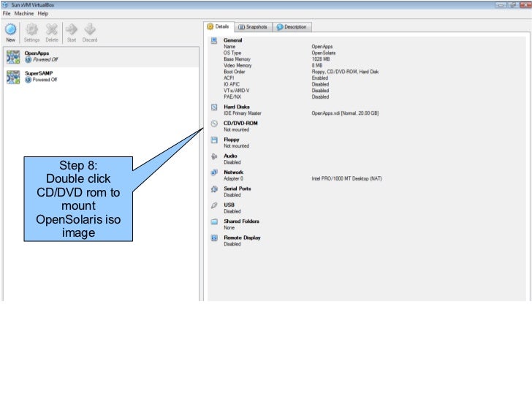
Task: Click the CD/DVD-ROM disc icon
Action: point(214,123)
